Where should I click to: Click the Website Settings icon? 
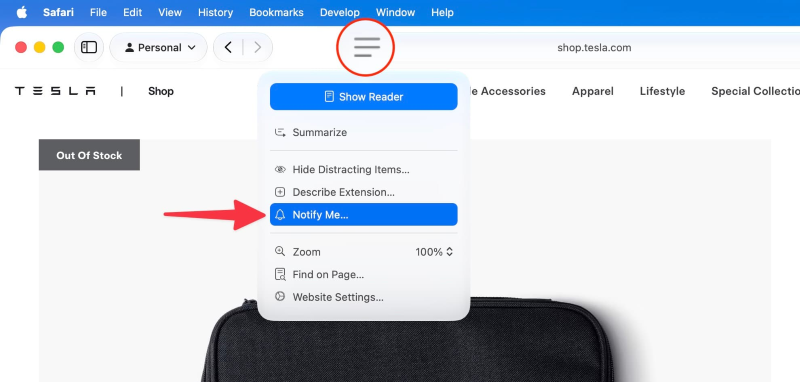click(280, 296)
